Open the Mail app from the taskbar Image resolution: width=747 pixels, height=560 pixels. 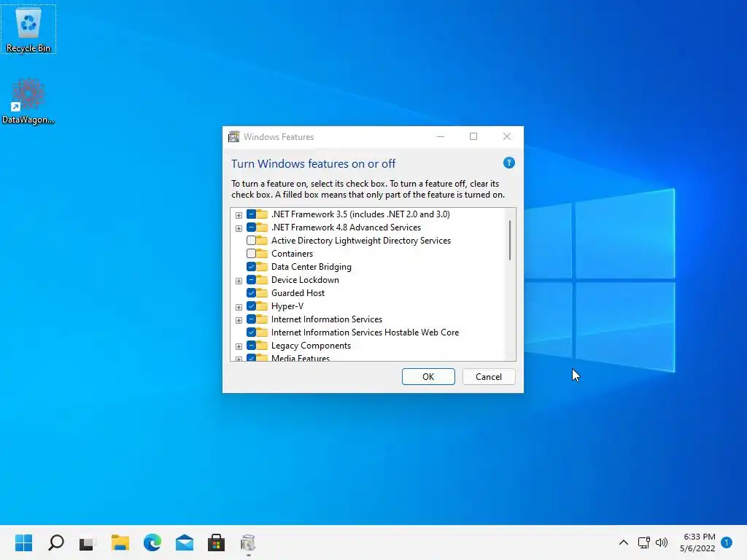click(x=185, y=542)
